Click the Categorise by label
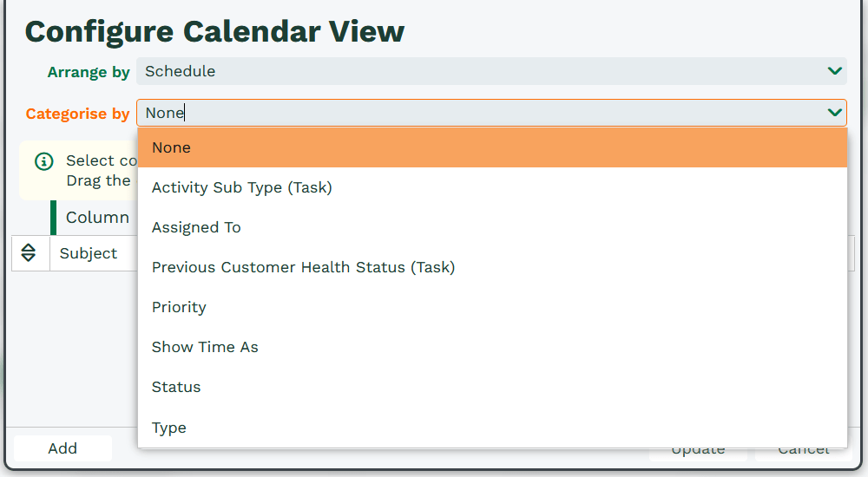Image resolution: width=868 pixels, height=477 pixels. [77, 114]
